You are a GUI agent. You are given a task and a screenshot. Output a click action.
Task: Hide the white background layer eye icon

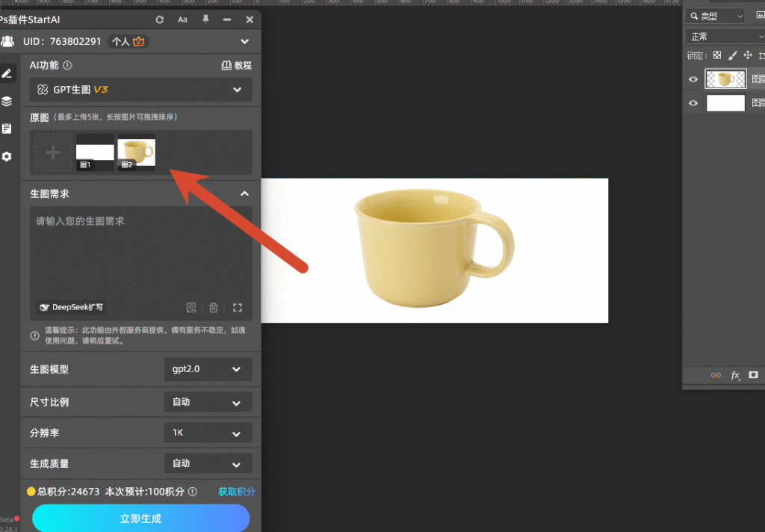tap(693, 103)
